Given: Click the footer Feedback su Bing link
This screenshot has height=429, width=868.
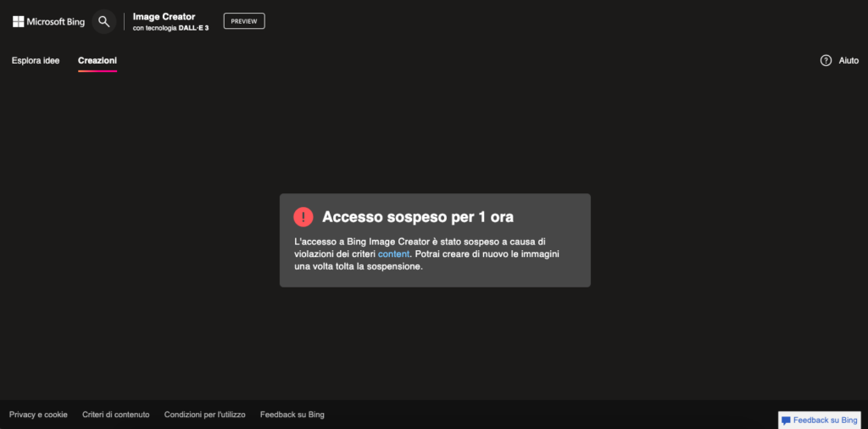Looking at the screenshot, I should pyautogui.click(x=292, y=415).
